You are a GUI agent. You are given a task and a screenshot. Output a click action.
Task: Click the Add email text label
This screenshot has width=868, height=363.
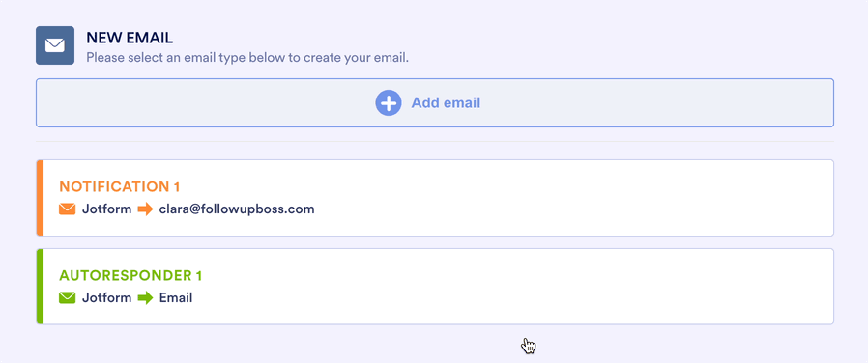pos(446,102)
